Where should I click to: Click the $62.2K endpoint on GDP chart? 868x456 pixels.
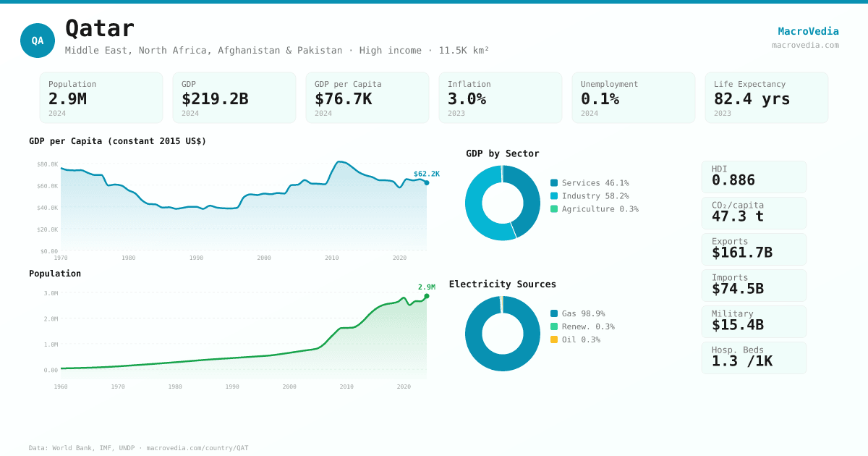pos(427,182)
